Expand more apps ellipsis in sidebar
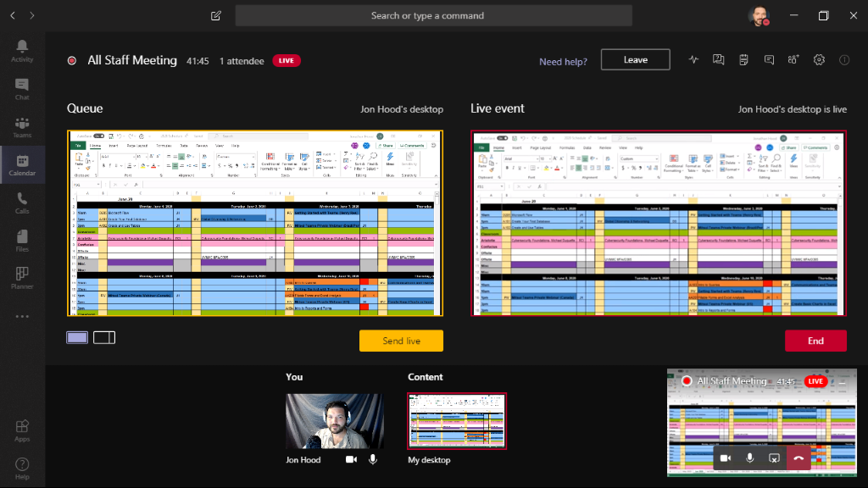Image resolution: width=868 pixels, height=488 pixels. pyautogui.click(x=22, y=317)
